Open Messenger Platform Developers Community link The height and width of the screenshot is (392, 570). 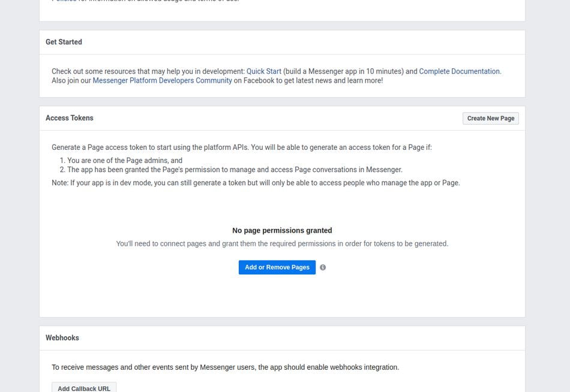[x=162, y=81]
